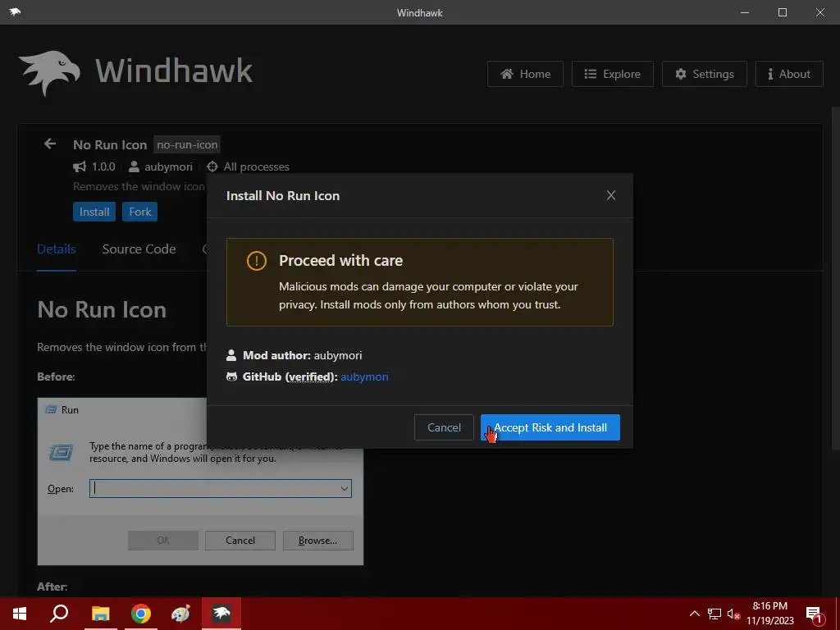Click the 'All processes' label
Image resolution: width=840 pixels, height=630 pixels.
click(x=256, y=167)
